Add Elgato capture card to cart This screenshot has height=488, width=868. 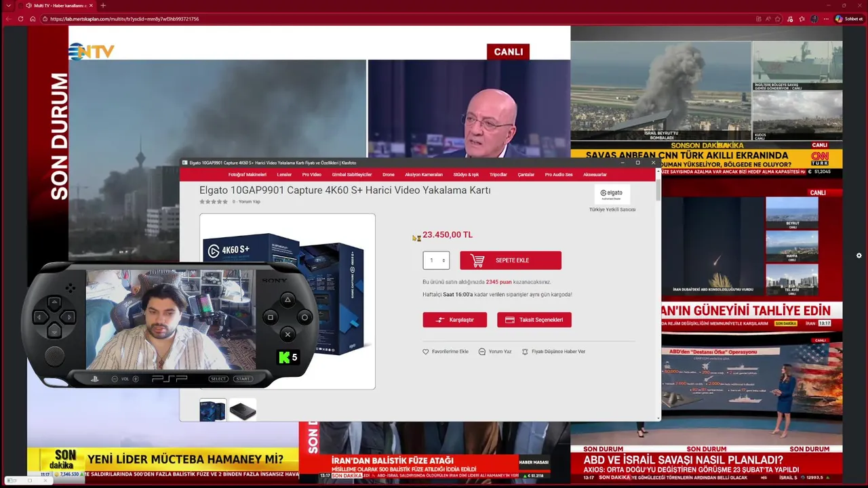(511, 260)
